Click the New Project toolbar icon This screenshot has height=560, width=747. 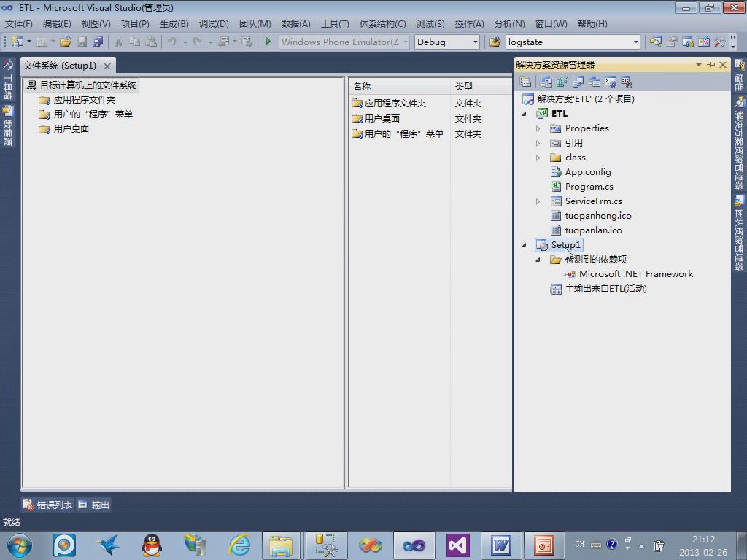tap(18, 42)
